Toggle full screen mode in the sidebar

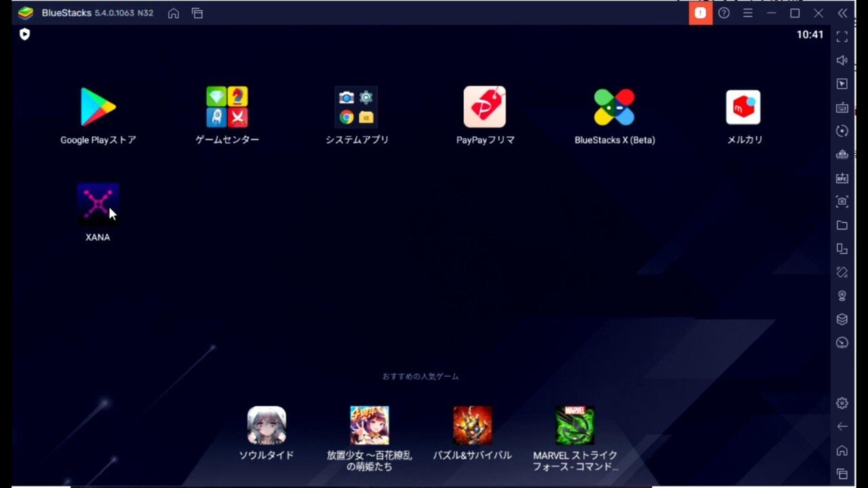coord(842,37)
